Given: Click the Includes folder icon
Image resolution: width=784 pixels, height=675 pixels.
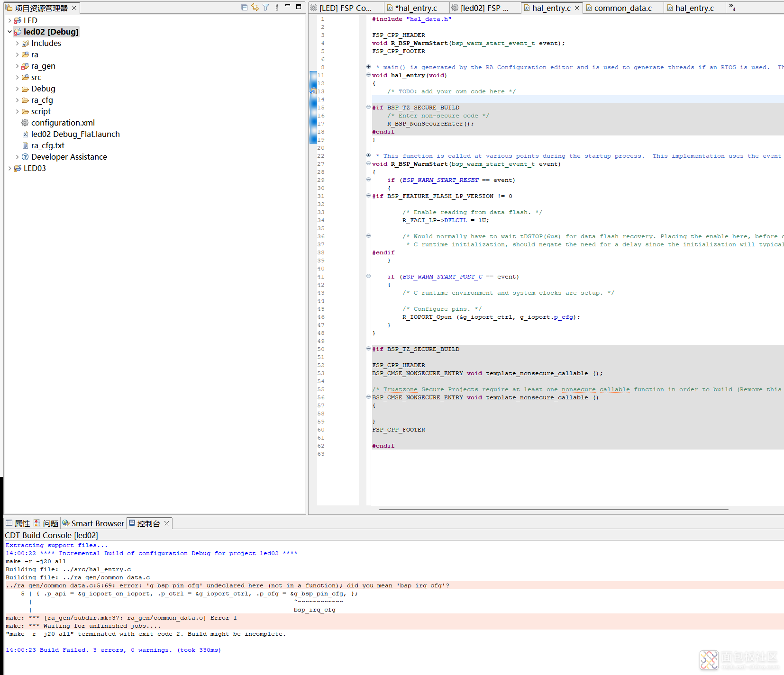Looking at the screenshot, I should coord(25,43).
